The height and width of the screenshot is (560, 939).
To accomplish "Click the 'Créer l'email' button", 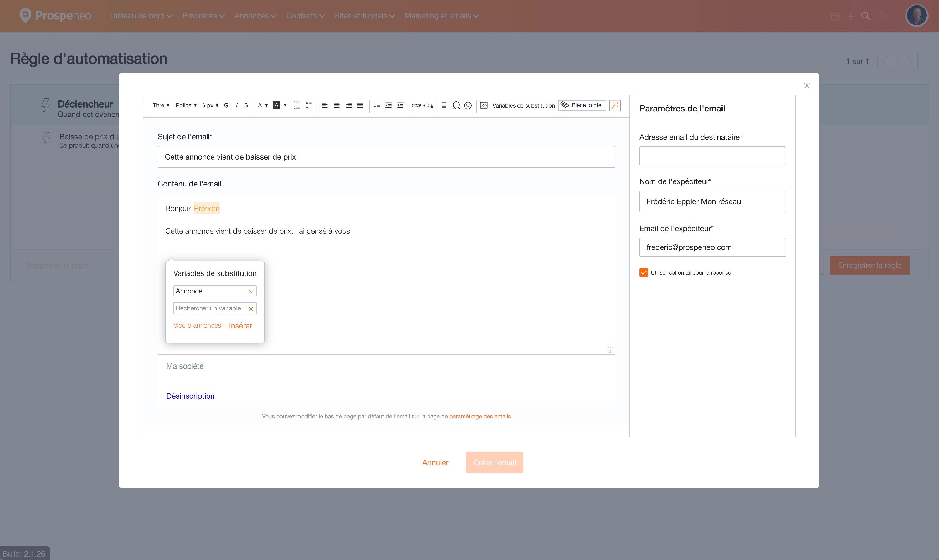I will [494, 463].
